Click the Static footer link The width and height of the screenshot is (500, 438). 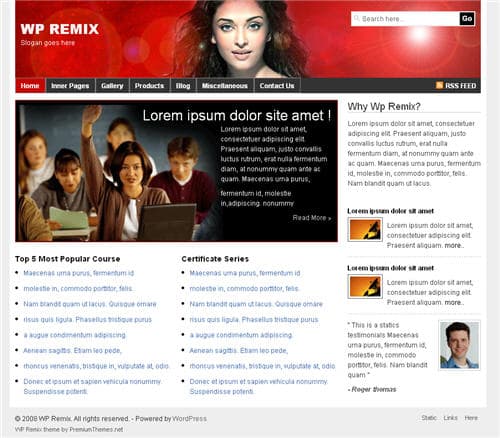click(x=429, y=418)
